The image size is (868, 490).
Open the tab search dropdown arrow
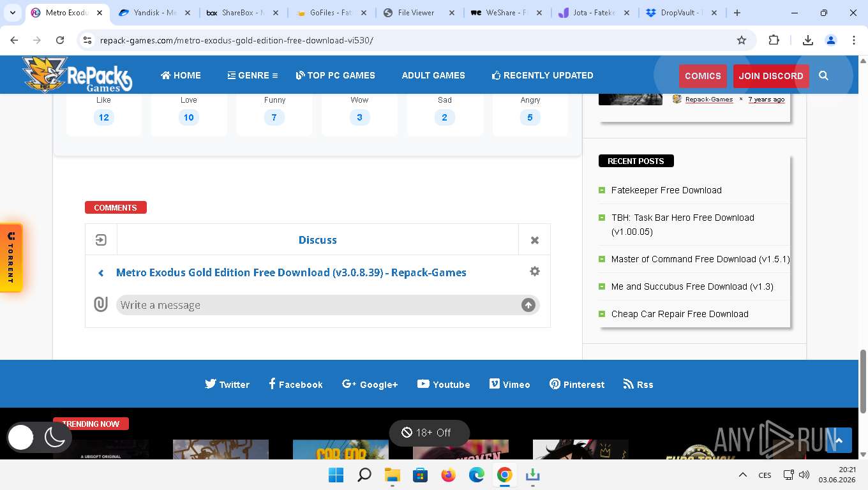12,12
